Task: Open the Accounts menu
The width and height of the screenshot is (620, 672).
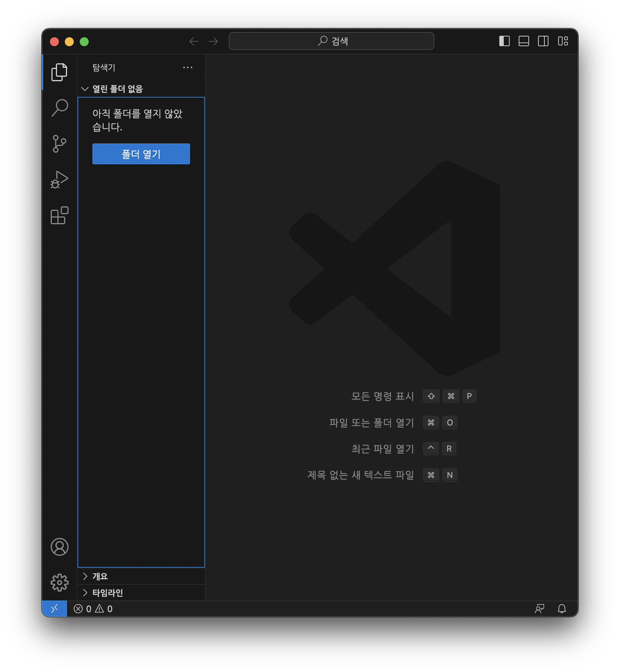Action: pos(59,547)
